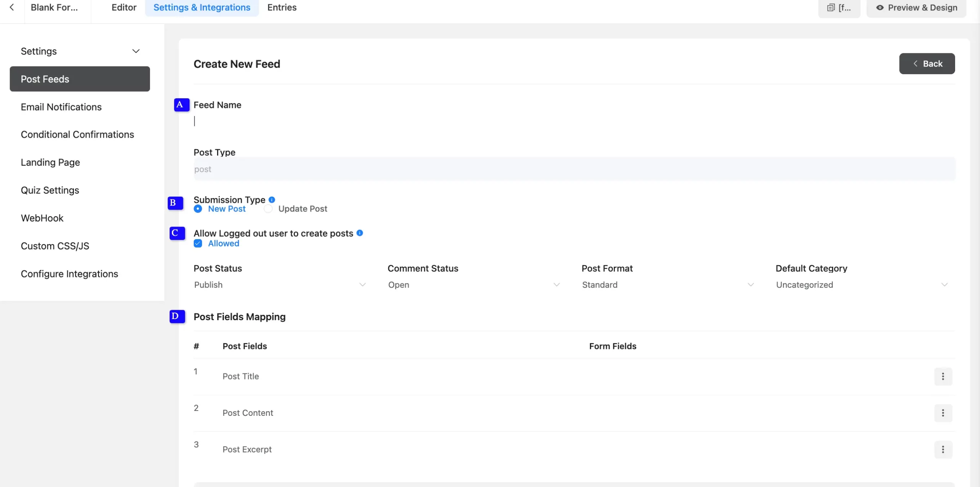Open the Comment Status dropdown
This screenshot has height=487, width=980.
[x=474, y=285]
